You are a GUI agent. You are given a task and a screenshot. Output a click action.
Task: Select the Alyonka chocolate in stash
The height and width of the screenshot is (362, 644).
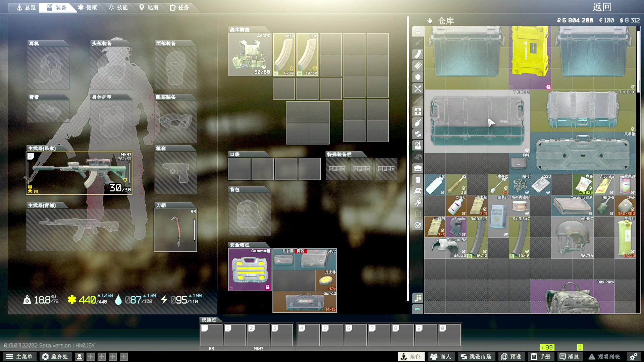point(604,184)
